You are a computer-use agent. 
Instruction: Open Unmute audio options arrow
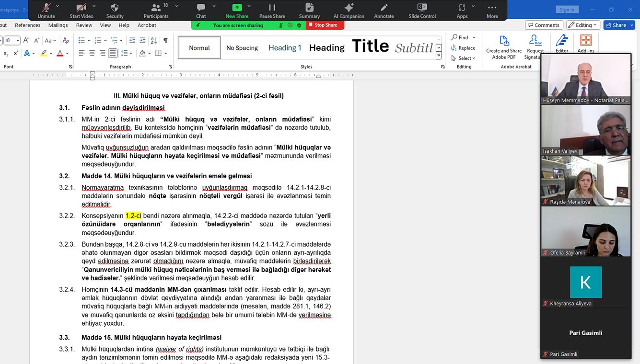[58, 6]
